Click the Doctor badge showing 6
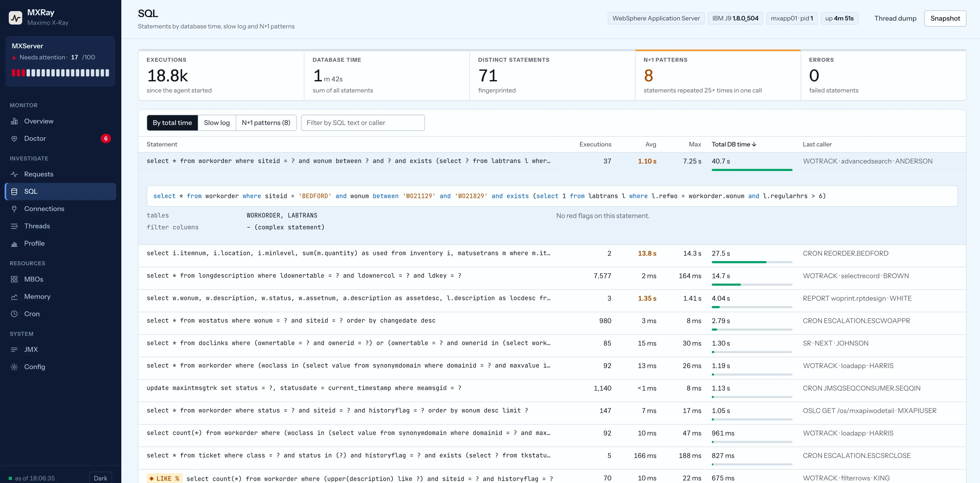980x483 pixels. (x=106, y=138)
